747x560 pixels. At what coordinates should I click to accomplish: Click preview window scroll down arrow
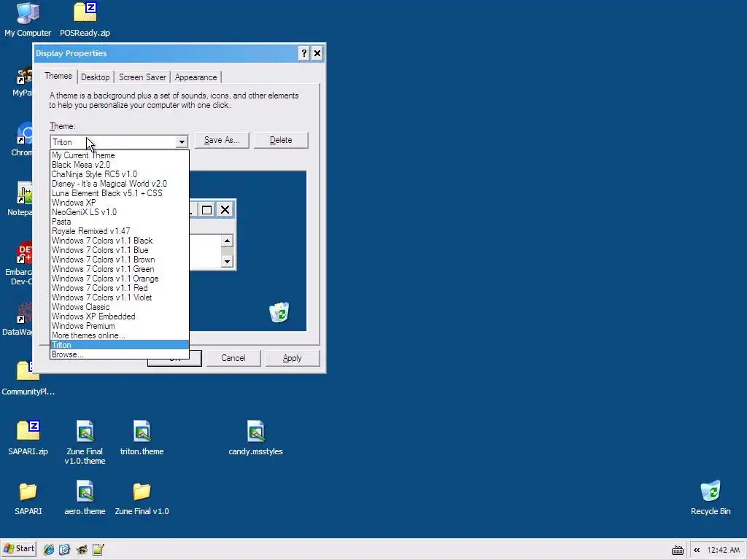(227, 261)
